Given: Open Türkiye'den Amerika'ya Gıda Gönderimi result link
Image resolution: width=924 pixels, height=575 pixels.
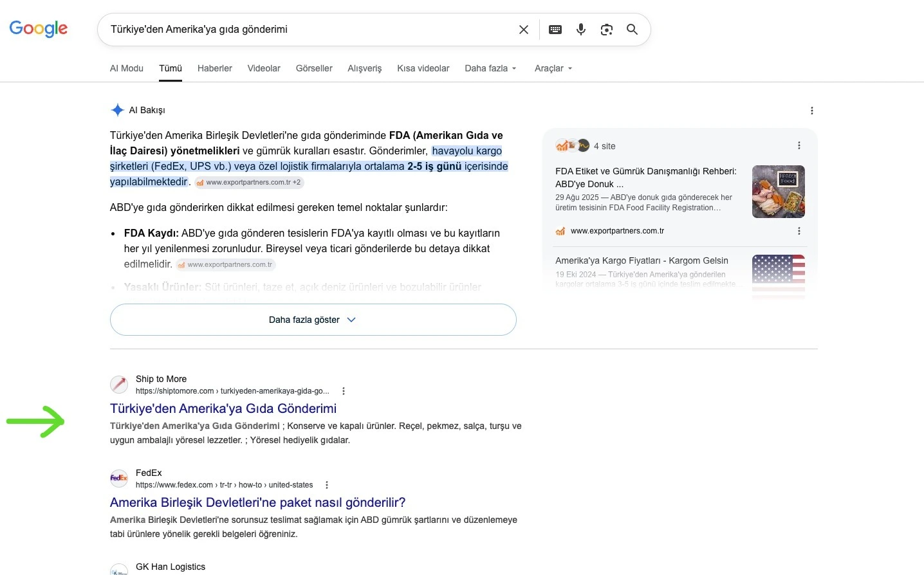Looking at the screenshot, I should point(223,408).
